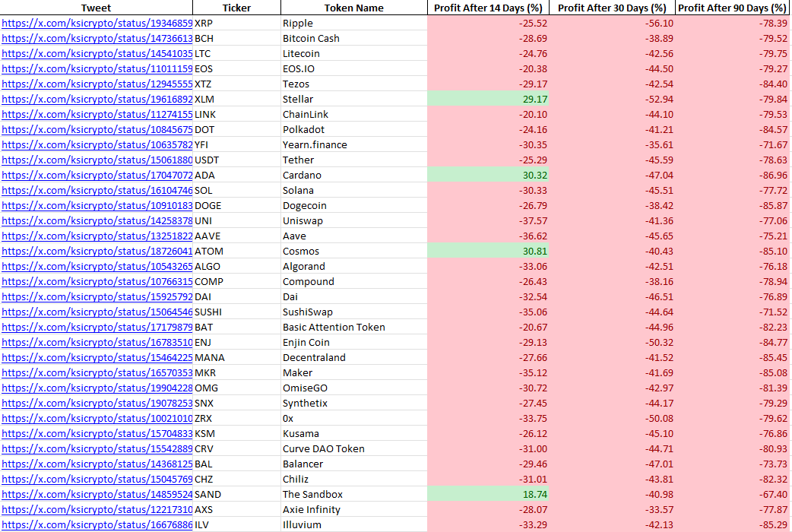This screenshot has height=532, width=792.
Task: Select the SushiSwap cell
Action: pos(353,312)
